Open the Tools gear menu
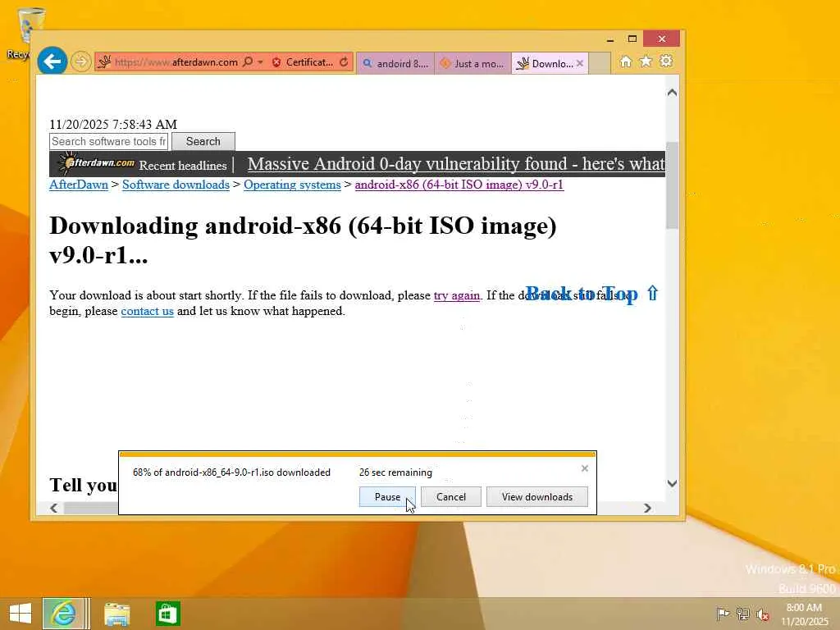Screen dimensions: 840x630 coord(666,61)
